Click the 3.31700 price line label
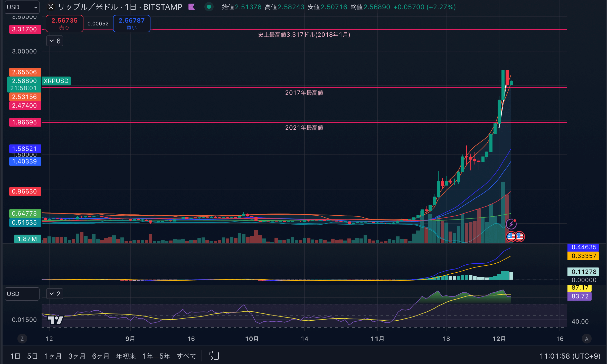The height and width of the screenshot is (364, 607). pyautogui.click(x=25, y=29)
